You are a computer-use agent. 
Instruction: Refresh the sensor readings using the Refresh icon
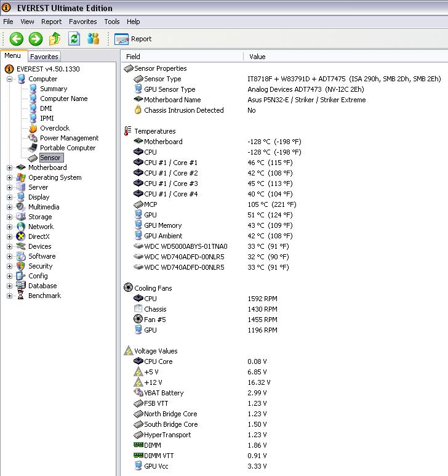click(x=74, y=39)
